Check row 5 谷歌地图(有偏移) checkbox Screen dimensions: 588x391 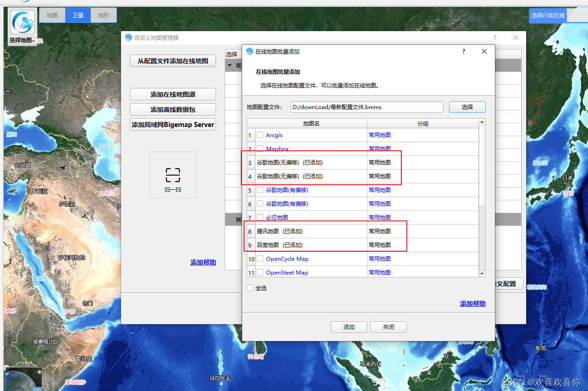pos(260,190)
